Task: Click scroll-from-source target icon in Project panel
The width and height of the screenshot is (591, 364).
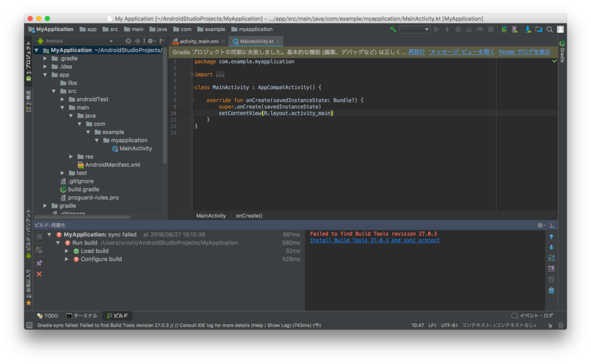Action: pos(128,41)
